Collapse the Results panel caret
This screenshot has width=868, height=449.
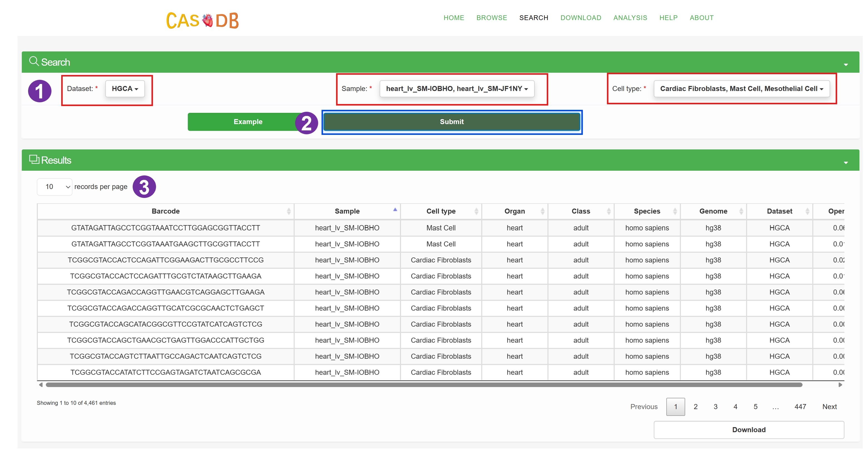[845, 163]
